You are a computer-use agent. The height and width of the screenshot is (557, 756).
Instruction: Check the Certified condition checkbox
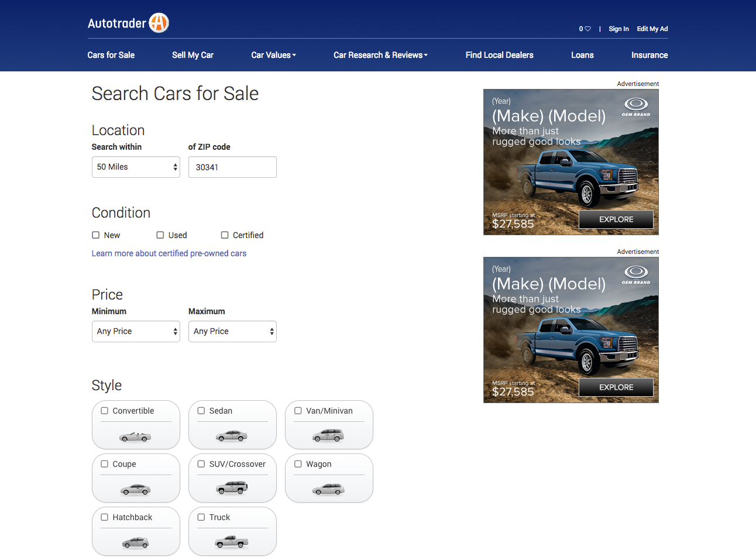(224, 235)
